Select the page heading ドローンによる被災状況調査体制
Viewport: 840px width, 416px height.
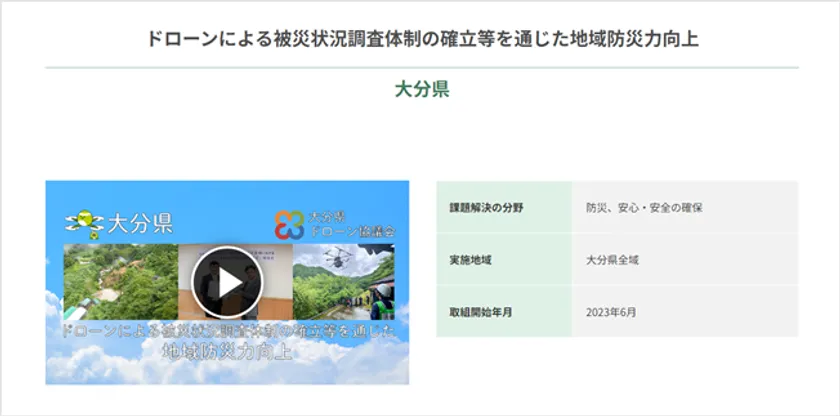423,40
